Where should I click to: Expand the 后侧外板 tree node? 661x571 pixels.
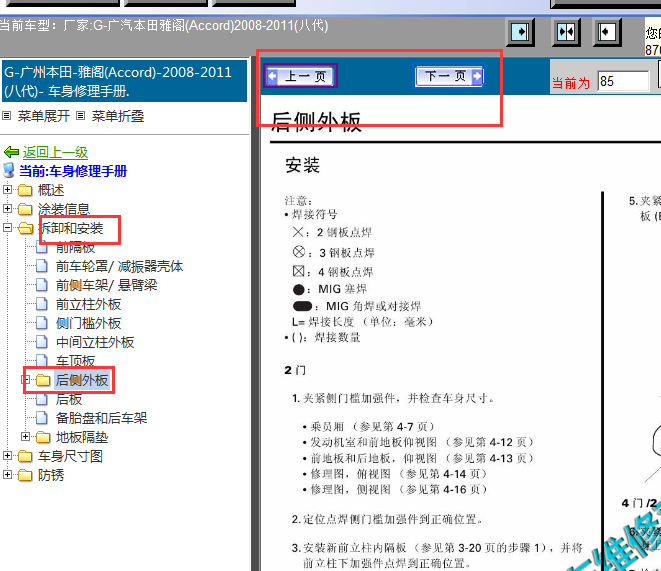25,380
